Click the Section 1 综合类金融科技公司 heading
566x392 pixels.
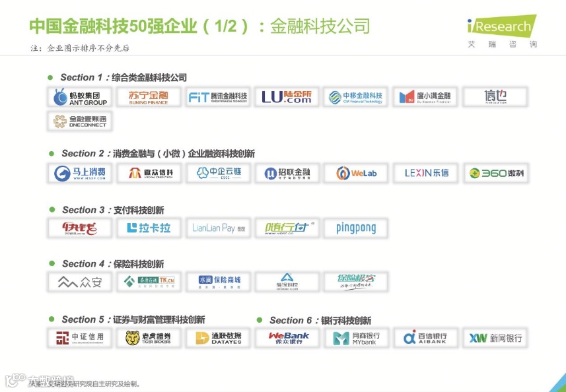pos(124,77)
